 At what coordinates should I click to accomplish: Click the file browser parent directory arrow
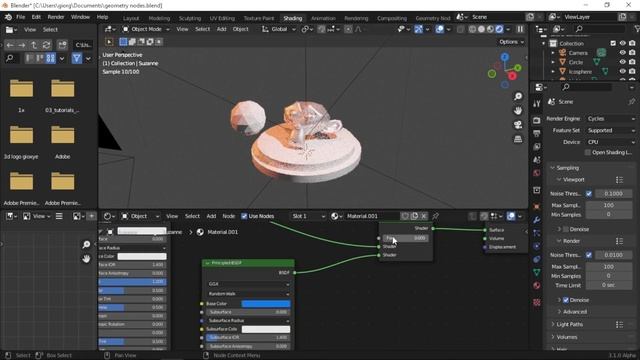[34, 45]
